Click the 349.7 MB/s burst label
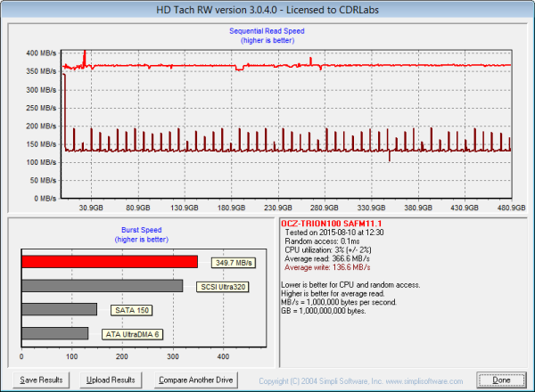Image resolution: width=535 pixels, height=392 pixels. [234, 263]
